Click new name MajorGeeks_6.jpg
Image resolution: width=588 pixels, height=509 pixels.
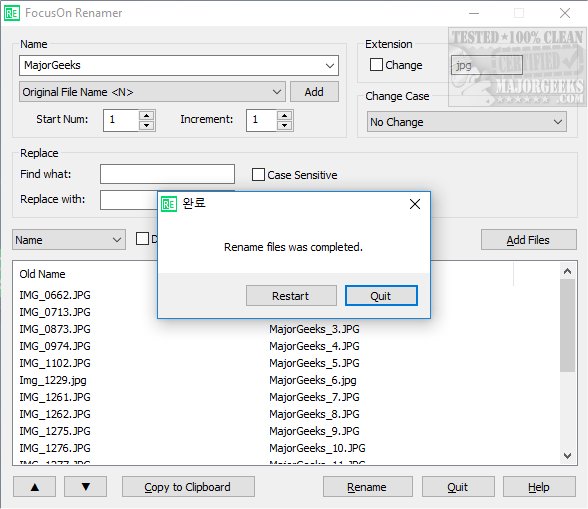313,380
